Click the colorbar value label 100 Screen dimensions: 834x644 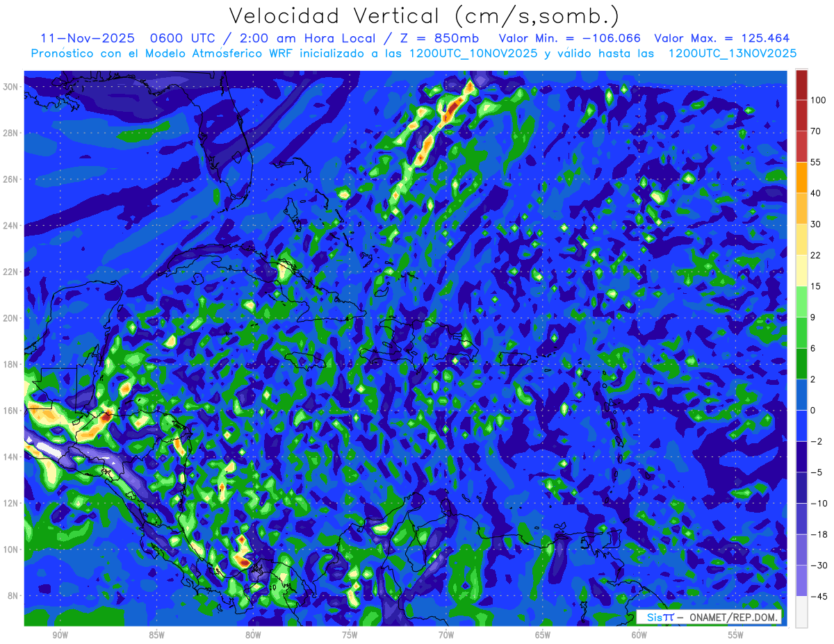coord(818,100)
